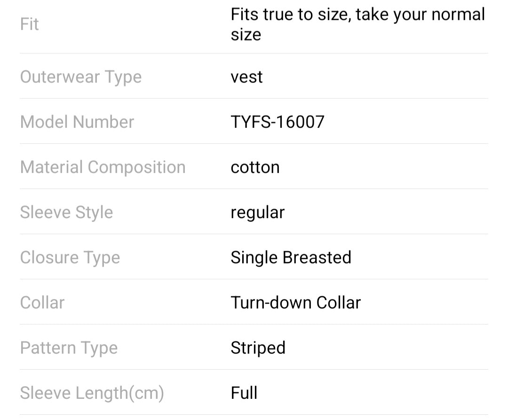The height and width of the screenshot is (420, 508).
Task: Select the "Single Breasted" closure value
Action: 291,257
